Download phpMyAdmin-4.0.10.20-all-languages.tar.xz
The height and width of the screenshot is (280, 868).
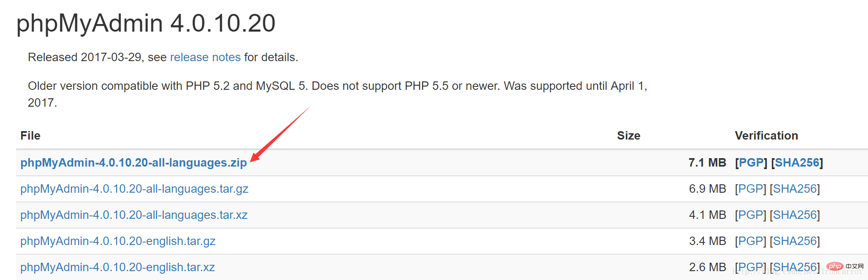134,215
